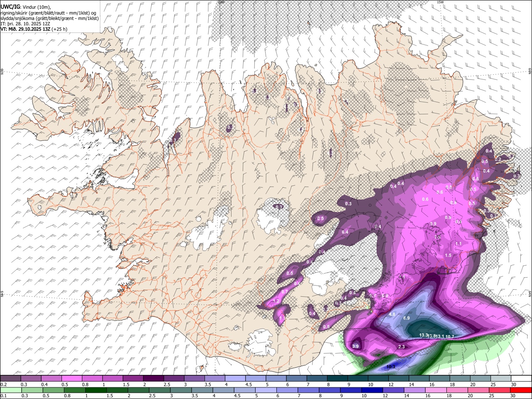Click the 'slydda/snjókoma' legend description line
This screenshot has width=532, height=399.
tap(49, 18)
